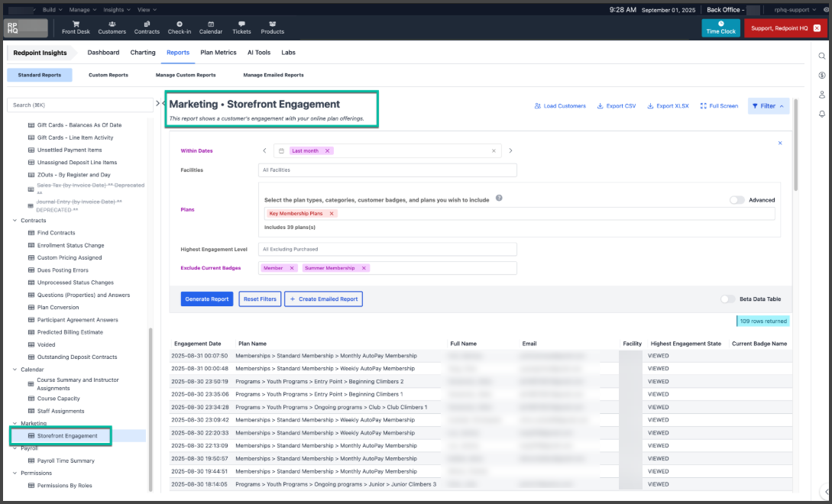Enable the Beta Data Table toggle

coord(728,299)
